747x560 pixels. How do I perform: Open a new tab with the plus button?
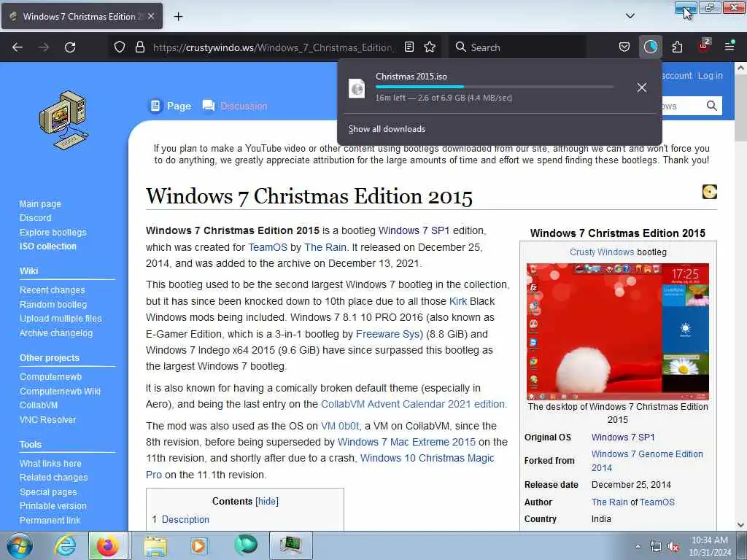178,17
